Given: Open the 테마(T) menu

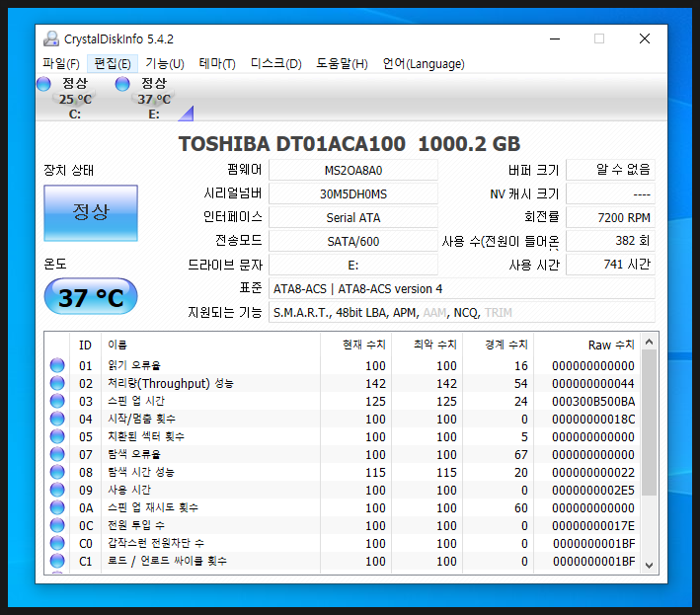Looking at the screenshot, I should coord(217,64).
